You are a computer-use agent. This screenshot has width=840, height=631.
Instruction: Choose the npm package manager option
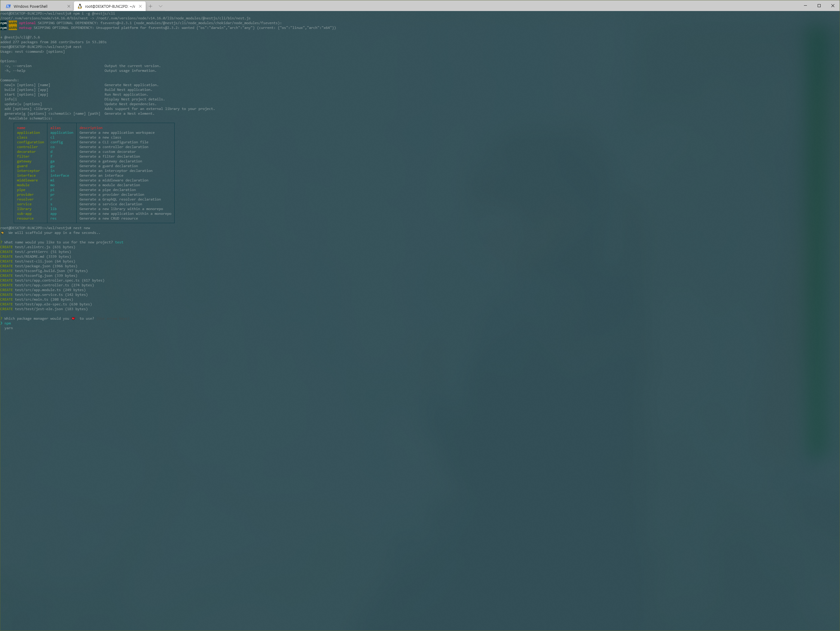point(7,323)
